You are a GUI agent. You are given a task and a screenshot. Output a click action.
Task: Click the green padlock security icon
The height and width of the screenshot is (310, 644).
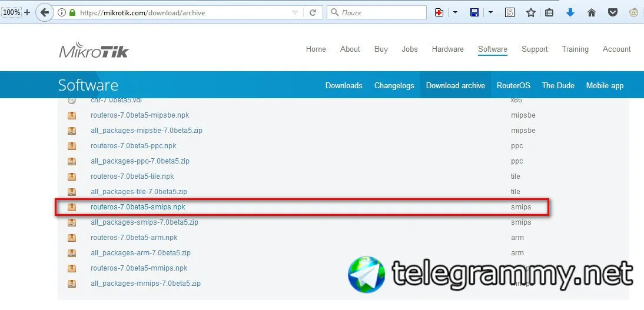pyautogui.click(x=72, y=13)
